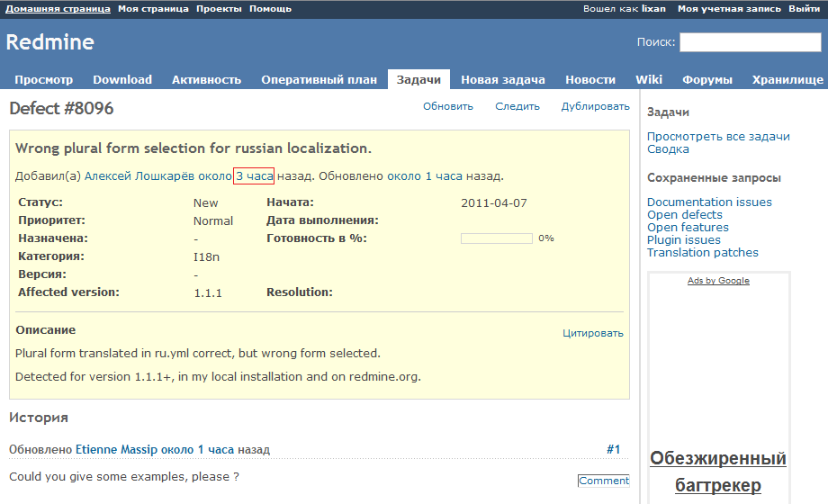
Task: Open the Wiki tab
Action: coord(649,80)
